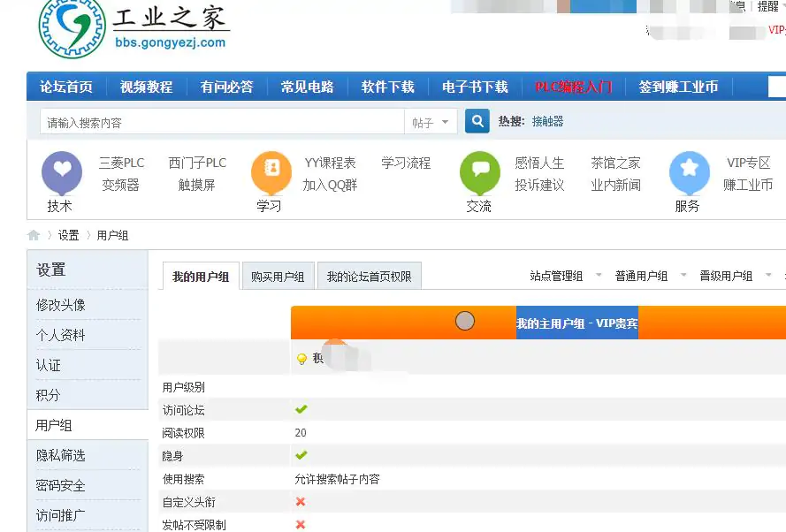Click the red cross next to 自定义头衔
Image resolution: width=786 pixels, height=532 pixels.
pos(301,501)
